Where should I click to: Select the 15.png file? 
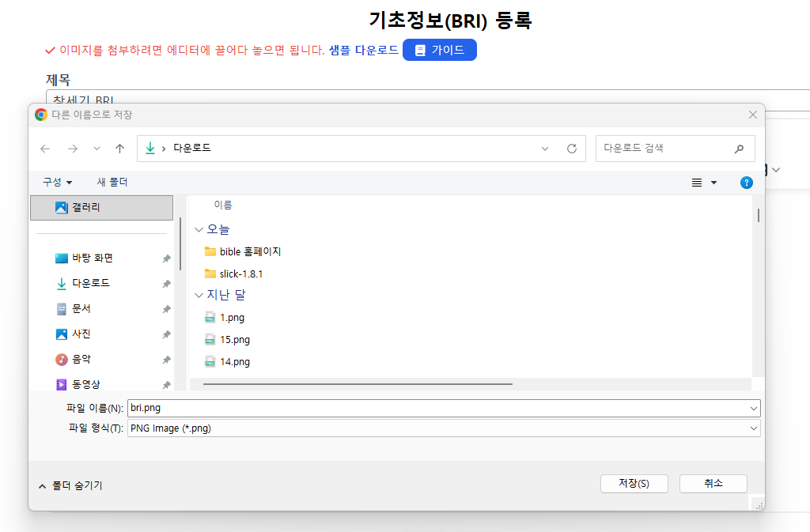point(234,340)
